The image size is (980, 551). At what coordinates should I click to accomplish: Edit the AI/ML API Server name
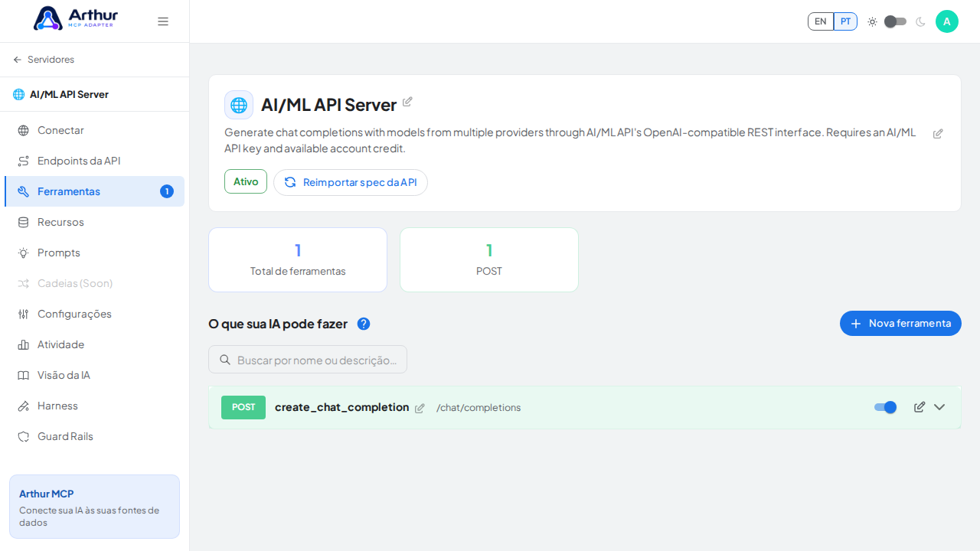tap(407, 102)
